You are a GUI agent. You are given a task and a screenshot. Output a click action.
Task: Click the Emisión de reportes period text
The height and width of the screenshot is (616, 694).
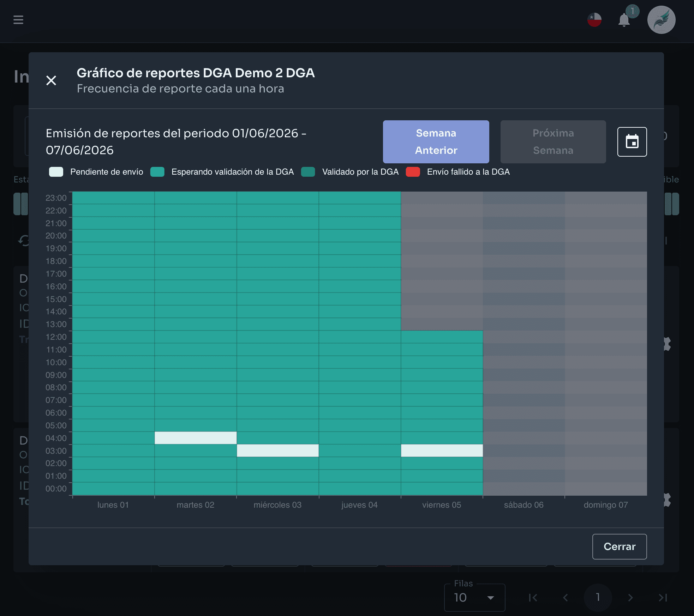176,141
